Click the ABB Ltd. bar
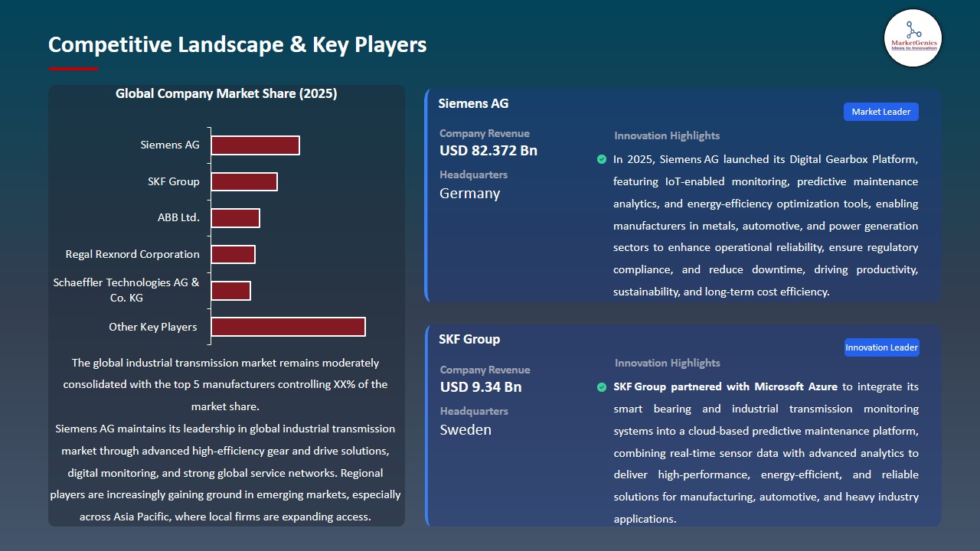Image resolution: width=980 pixels, height=551 pixels. click(235, 218)
